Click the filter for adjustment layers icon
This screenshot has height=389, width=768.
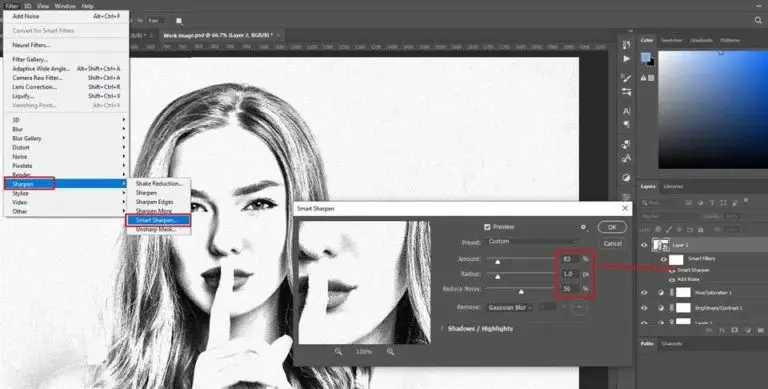coord(700,203)
